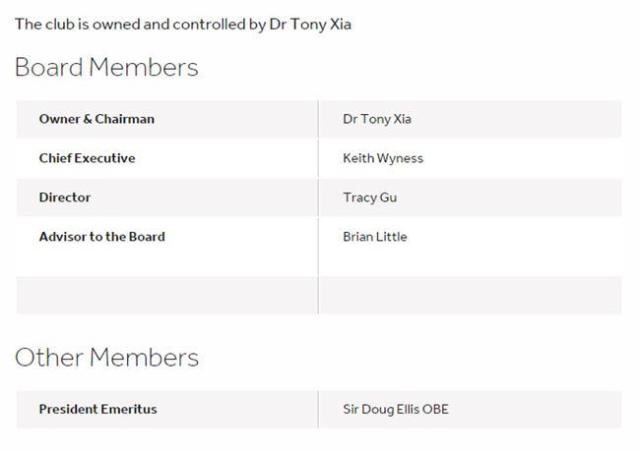Click the word Board in Board Members heading
This screenshot has height=450, width=640.
pos(46,68)
